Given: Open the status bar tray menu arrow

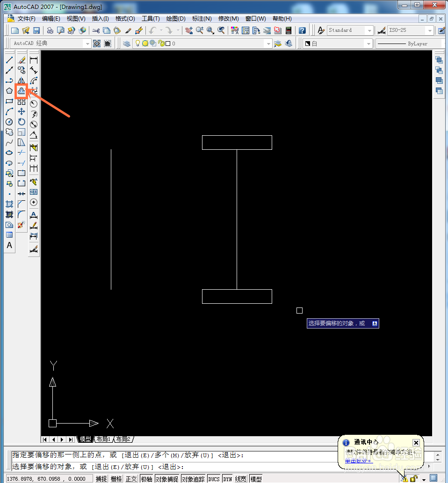Looking at the screenshot, I should point(424,480).
